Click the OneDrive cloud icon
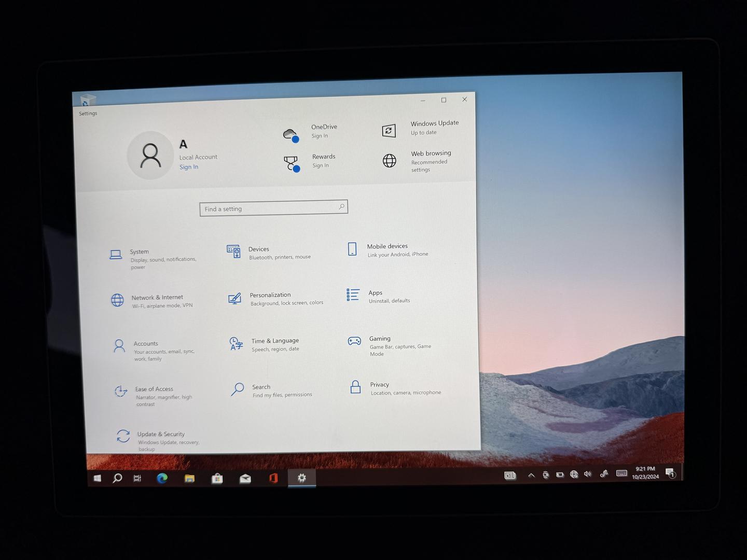The width and height of the screenshot is (747, 560). pos(291,135)
